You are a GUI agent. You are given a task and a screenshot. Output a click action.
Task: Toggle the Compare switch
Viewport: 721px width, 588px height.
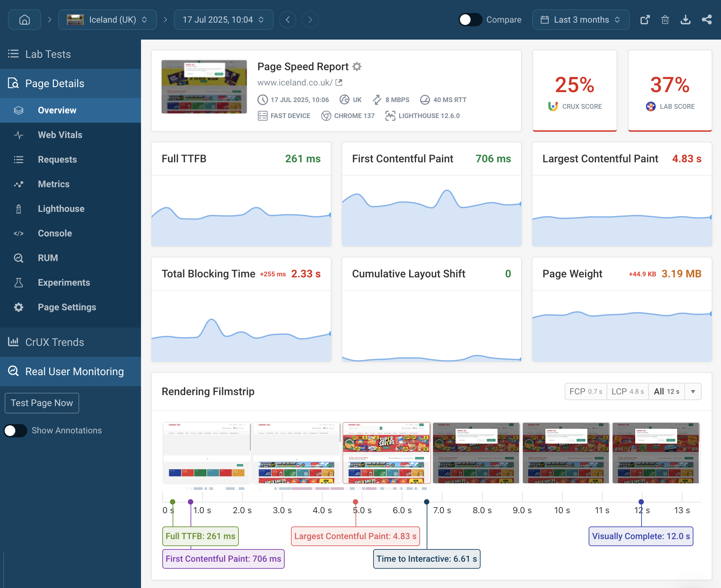(470, 20)
